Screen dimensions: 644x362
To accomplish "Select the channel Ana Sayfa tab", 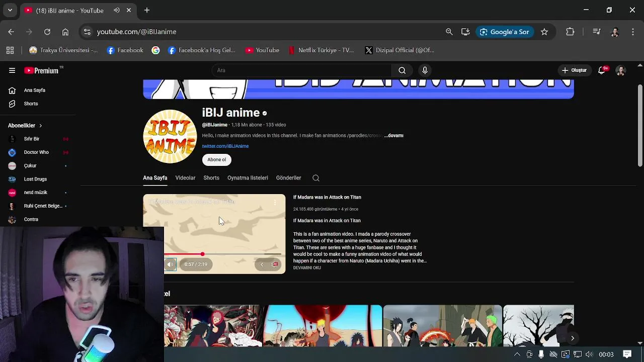I will pos(155,178).
